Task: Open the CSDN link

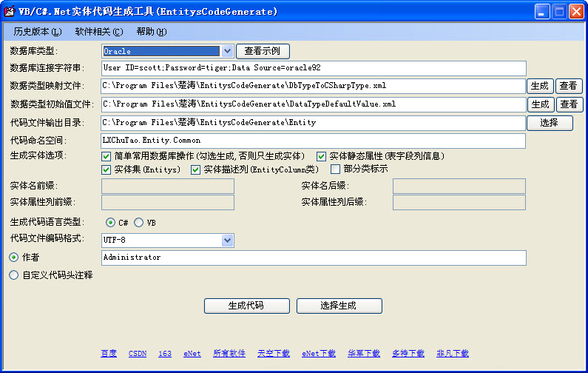Action: pyautogui.click(x=138, y=354)
